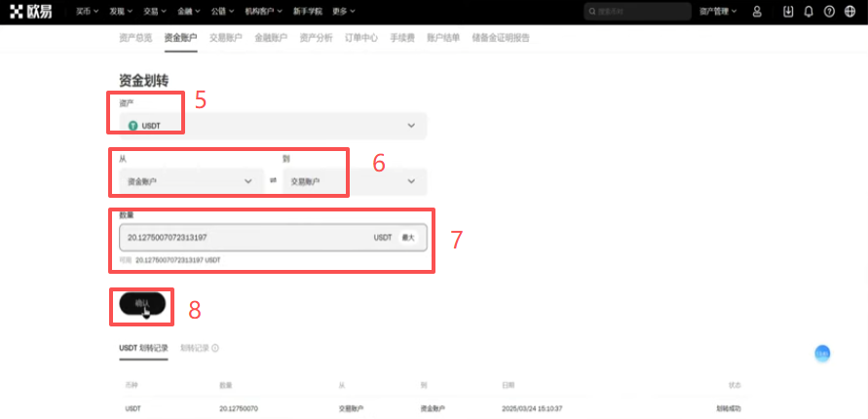Open the 从 资金账户 source dropdown
Viewport: 868px width, 419px height.
pyautogui.click(x=191, y=181)
